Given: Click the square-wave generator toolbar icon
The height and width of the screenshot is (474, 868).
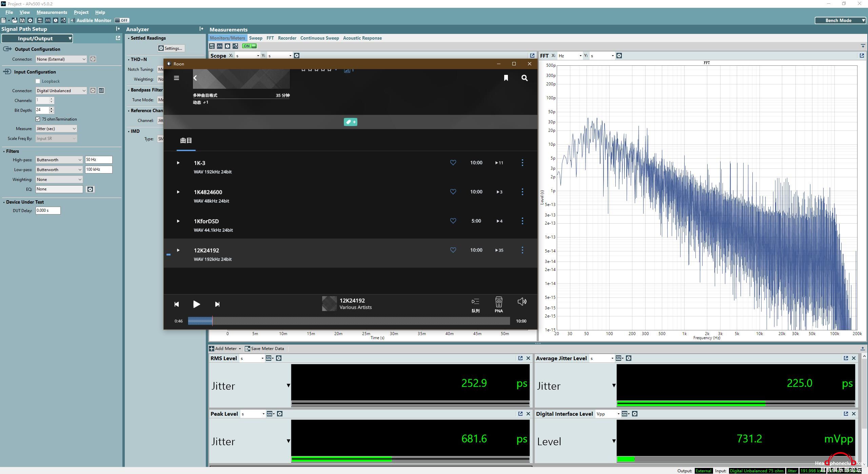Looking at the screenshot, I should click(48, 20).
